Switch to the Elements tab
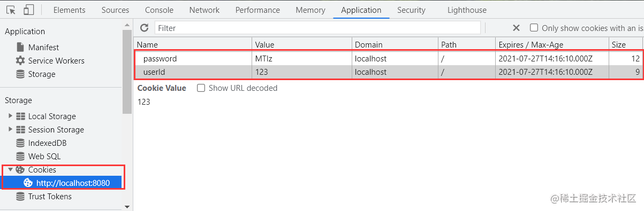644x211 pixels. pos(69,10)
